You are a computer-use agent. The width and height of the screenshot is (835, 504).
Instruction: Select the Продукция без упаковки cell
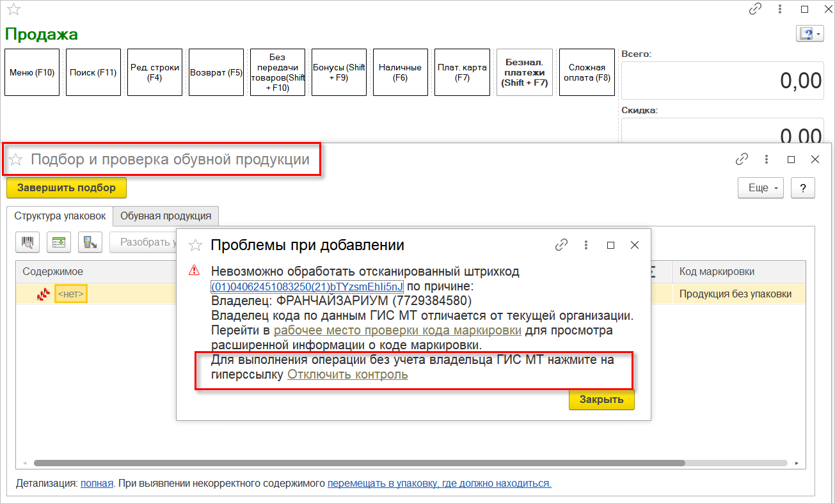738,294
